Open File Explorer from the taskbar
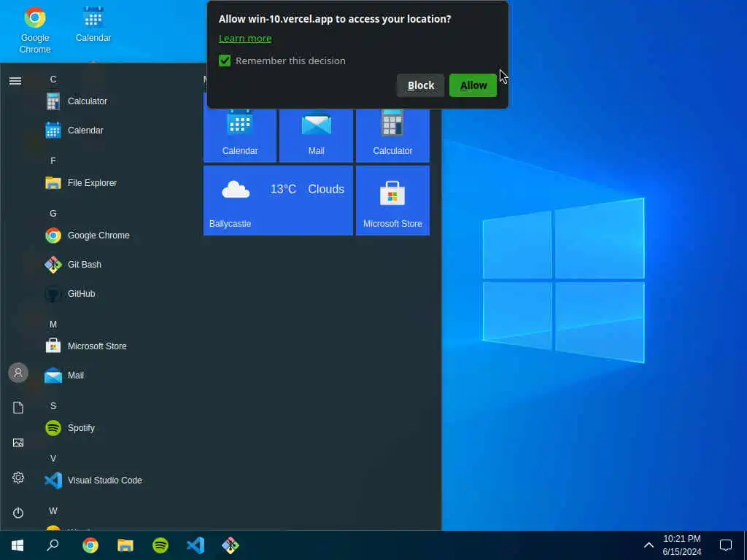Viewport: 747px width, 560px height. point(125,545)
